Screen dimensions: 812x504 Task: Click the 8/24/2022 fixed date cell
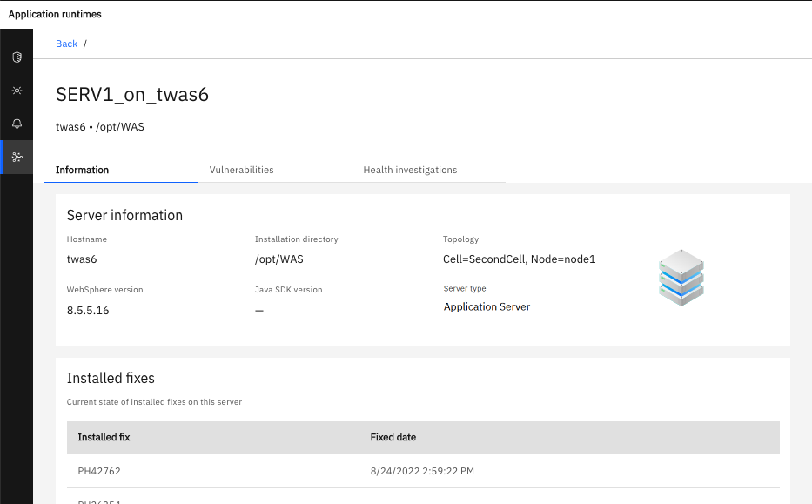pos(421,471)
